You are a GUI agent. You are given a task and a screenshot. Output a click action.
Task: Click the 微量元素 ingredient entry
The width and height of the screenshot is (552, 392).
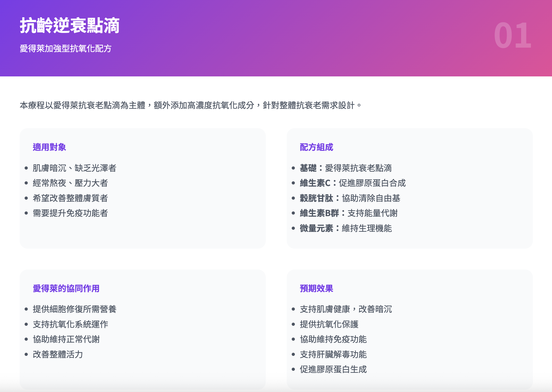pos(346,228)
